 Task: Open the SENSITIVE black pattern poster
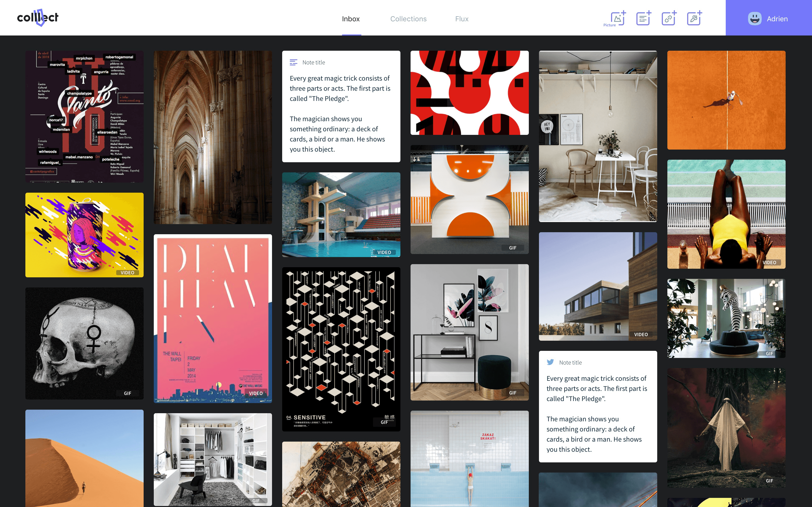[x=341, y=349]
